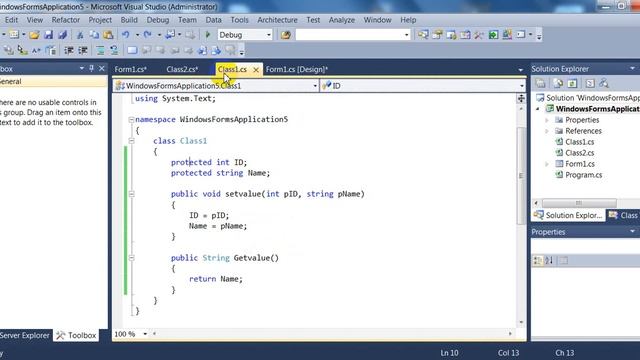Undo the last edit
Screen dimensions: 640x360
coord(126,35)
